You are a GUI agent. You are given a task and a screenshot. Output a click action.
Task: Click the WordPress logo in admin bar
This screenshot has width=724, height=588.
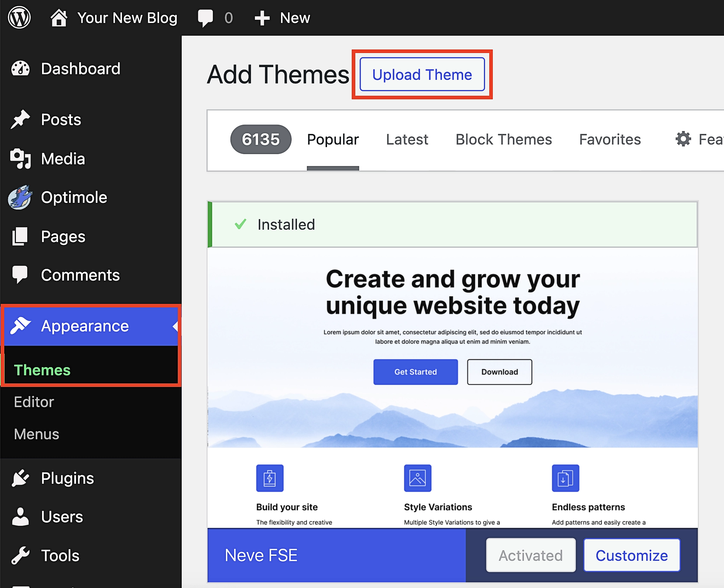pyautogui.click(x=19, y=17)
